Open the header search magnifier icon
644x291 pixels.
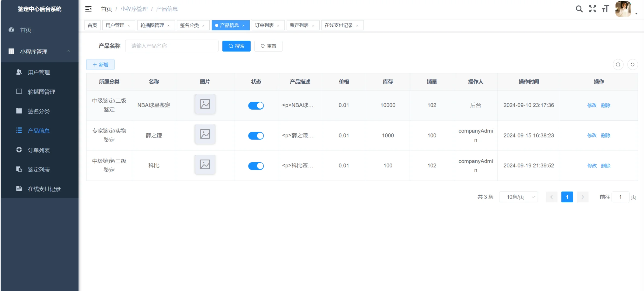pyautogui.click(x=579, y=9)
